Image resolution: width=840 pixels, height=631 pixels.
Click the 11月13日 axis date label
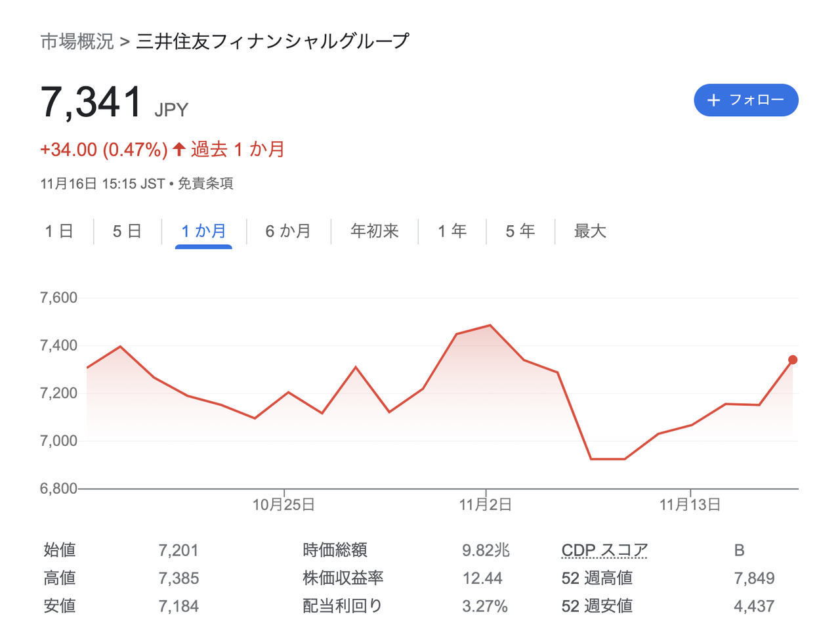690,504
